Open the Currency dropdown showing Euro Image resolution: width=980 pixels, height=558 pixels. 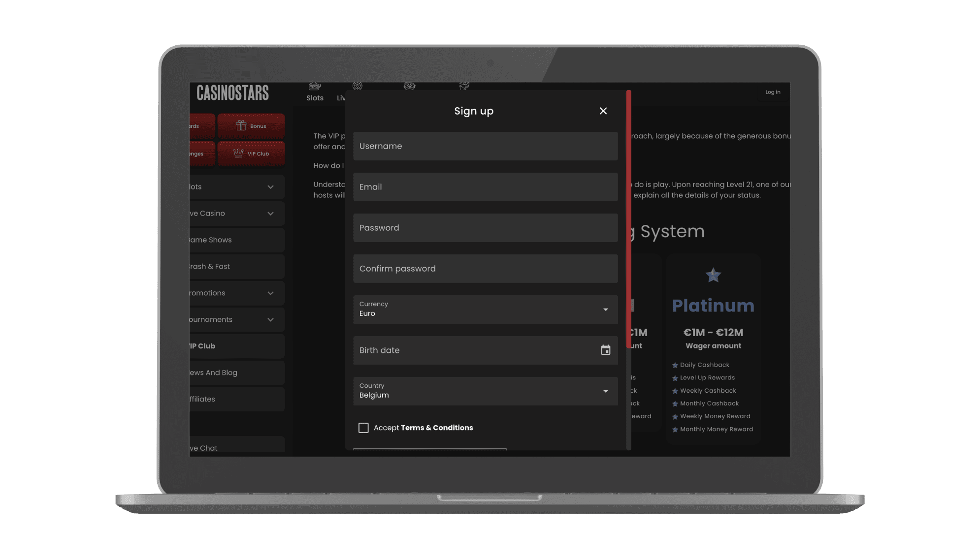point(485,310)
